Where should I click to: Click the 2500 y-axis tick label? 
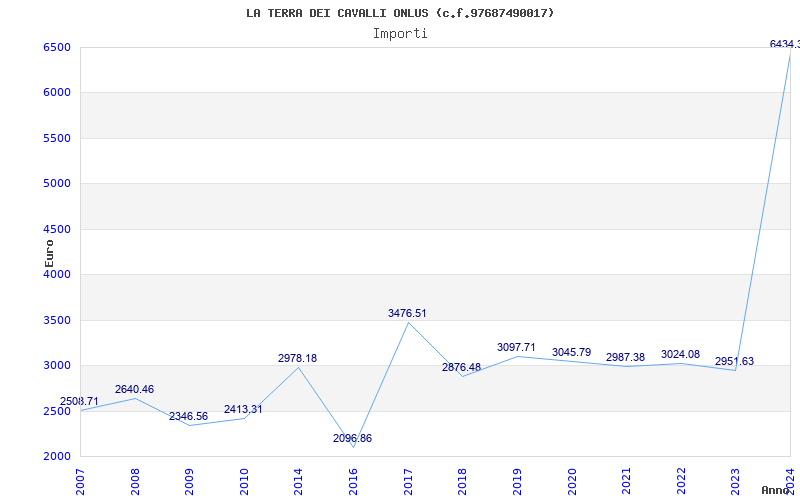[x=57, y=411]
